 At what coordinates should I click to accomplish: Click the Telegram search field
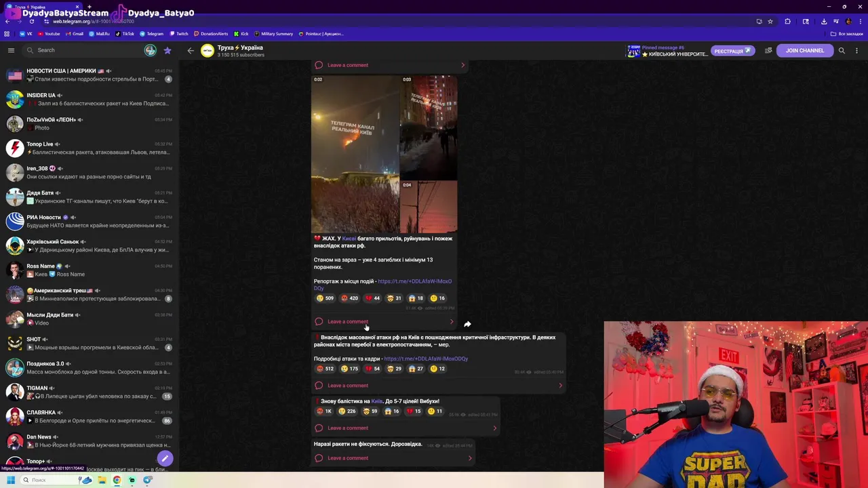click(x=88, y=50)
